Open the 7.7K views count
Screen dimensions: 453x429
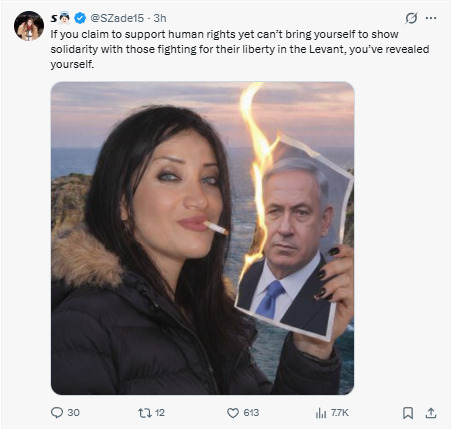[x=340, y=413]
